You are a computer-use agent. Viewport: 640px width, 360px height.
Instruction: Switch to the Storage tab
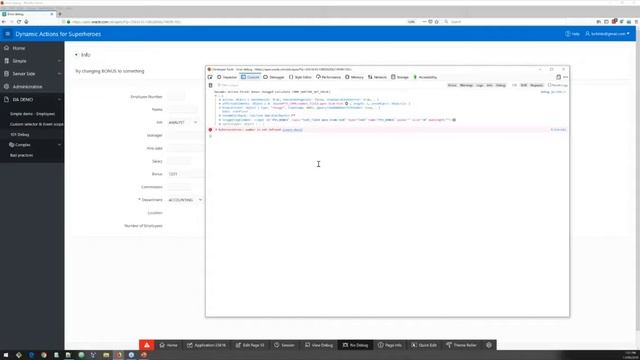400,77
